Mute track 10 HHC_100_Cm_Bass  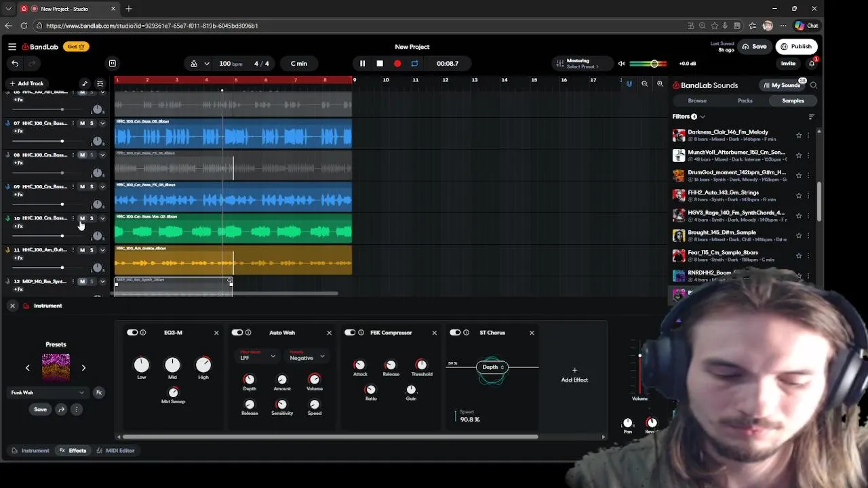tap(82, 218)
